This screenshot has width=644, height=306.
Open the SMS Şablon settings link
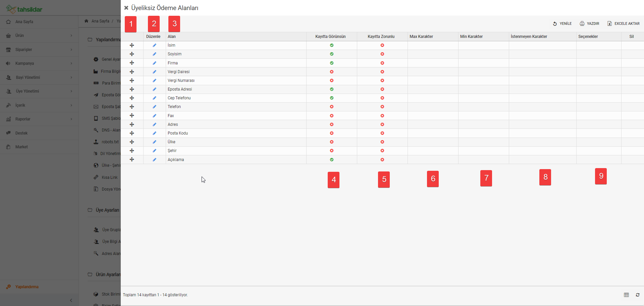(111, 118)
